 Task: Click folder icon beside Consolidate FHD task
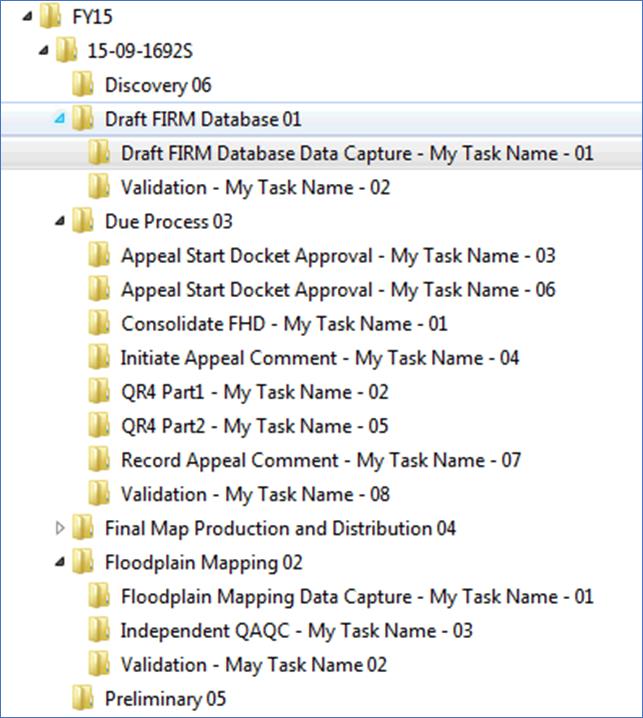99,323
